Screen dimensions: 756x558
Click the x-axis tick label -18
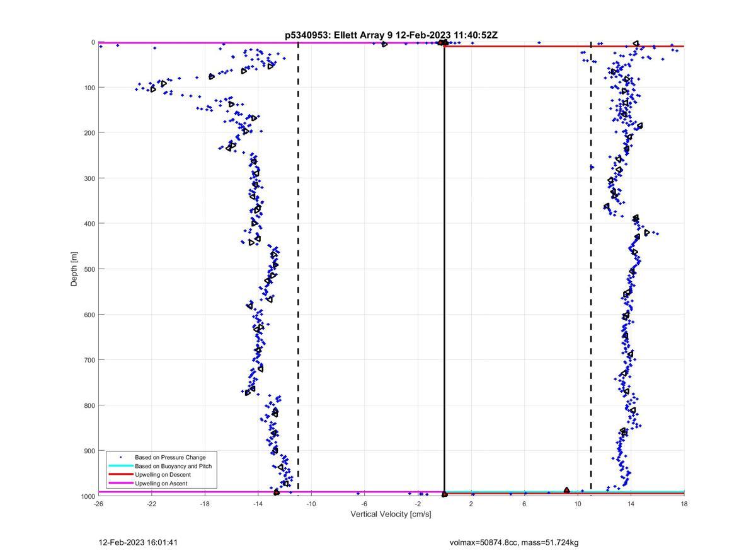click(205, 504)
